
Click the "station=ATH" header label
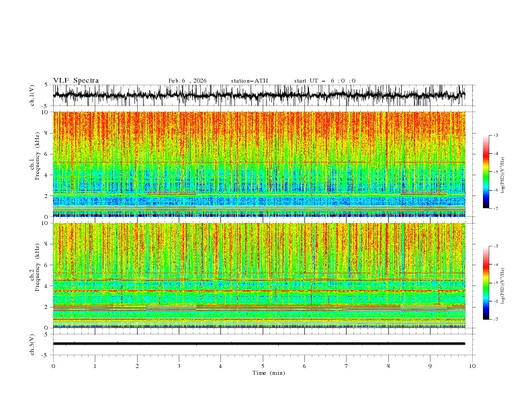249,81
